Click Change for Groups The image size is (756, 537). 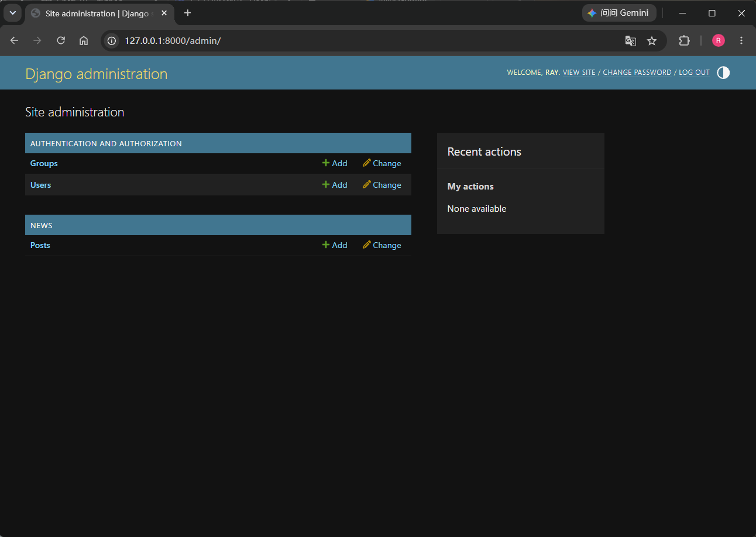(x=382, y=163)
